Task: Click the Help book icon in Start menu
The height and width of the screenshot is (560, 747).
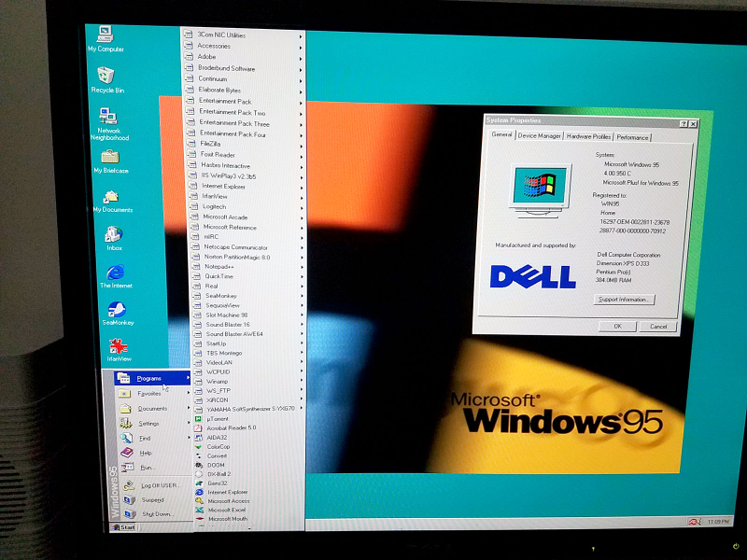Action: coord(127,453)
